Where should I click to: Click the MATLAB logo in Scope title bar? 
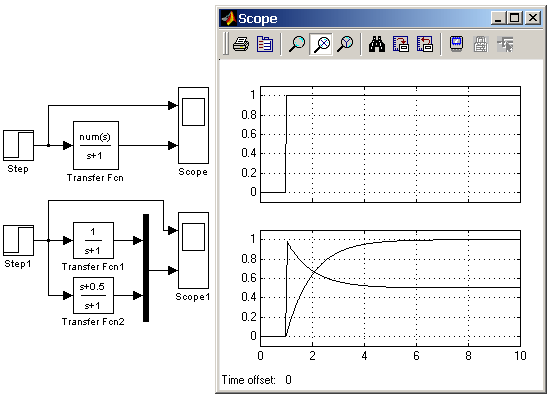tap(229, 18)
